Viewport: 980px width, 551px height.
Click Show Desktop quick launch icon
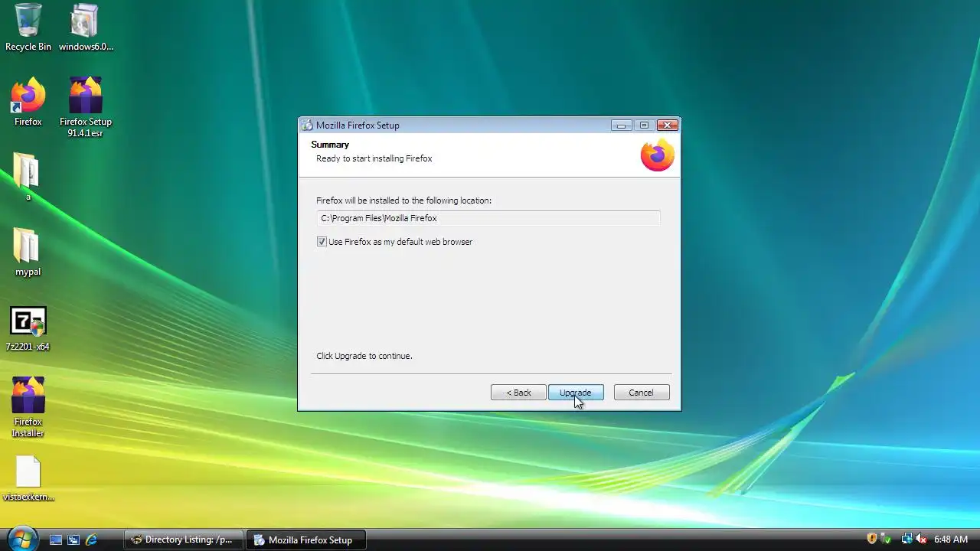pyautogui.click(x=56, y=540)
